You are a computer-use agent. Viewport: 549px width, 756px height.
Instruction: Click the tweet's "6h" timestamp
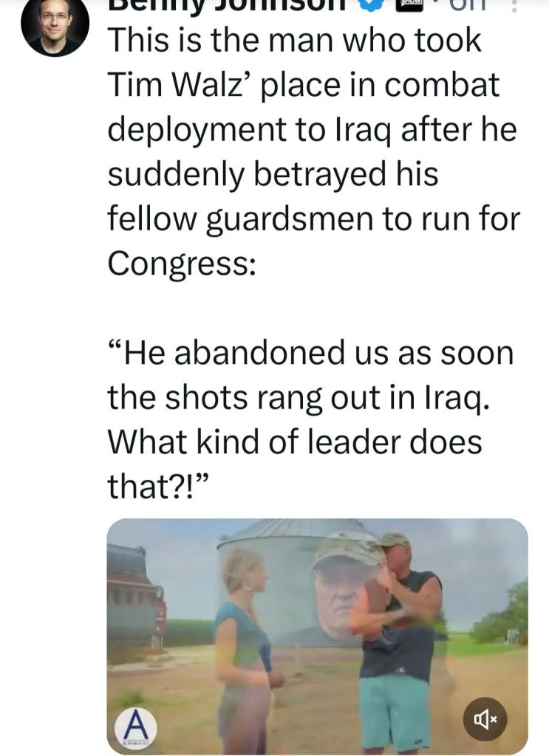(x=471, y=5)
